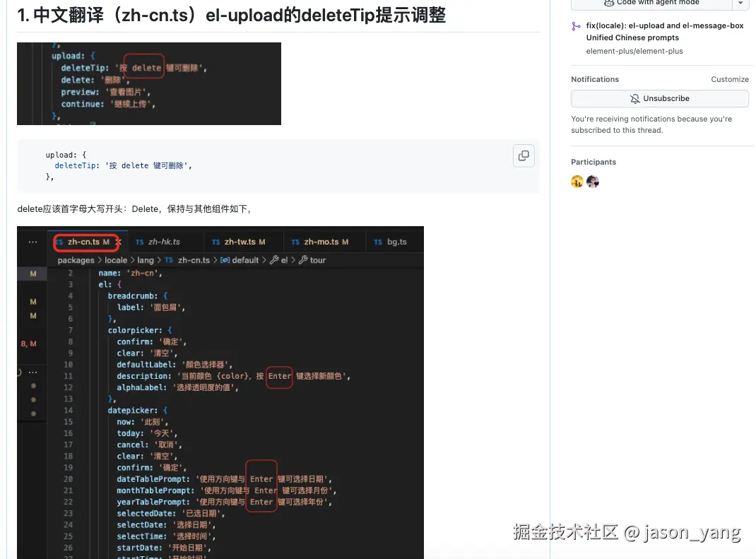Click the pull request merge icon

[576, 27]
